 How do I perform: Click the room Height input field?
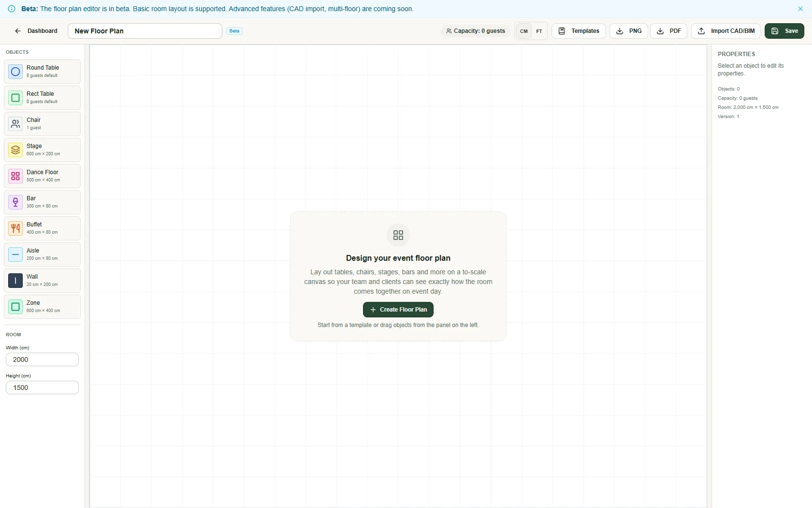coord(42,388)
